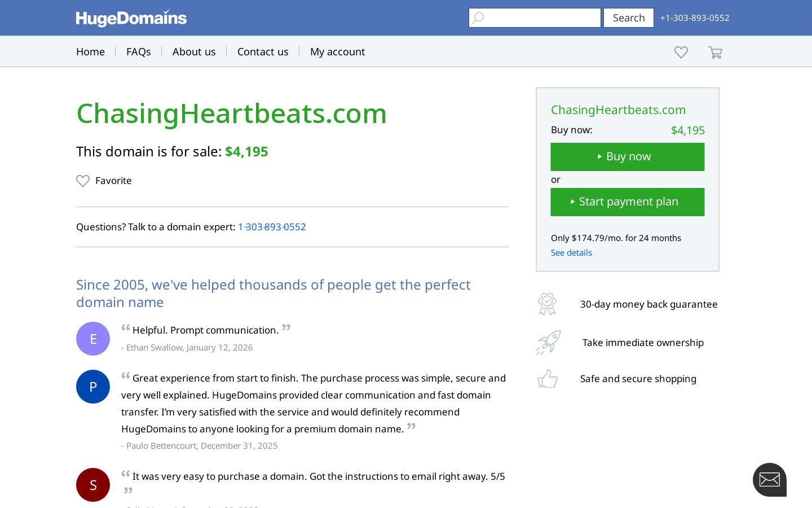
Task: Click Start payment plan button
Action: (x=628, y=202)
